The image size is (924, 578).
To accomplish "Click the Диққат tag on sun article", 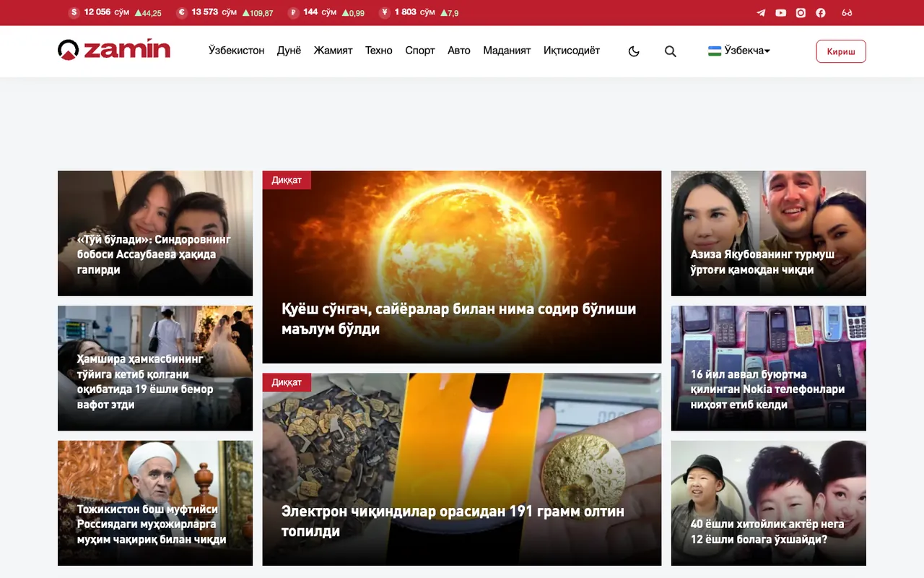I will coord(287,180).
